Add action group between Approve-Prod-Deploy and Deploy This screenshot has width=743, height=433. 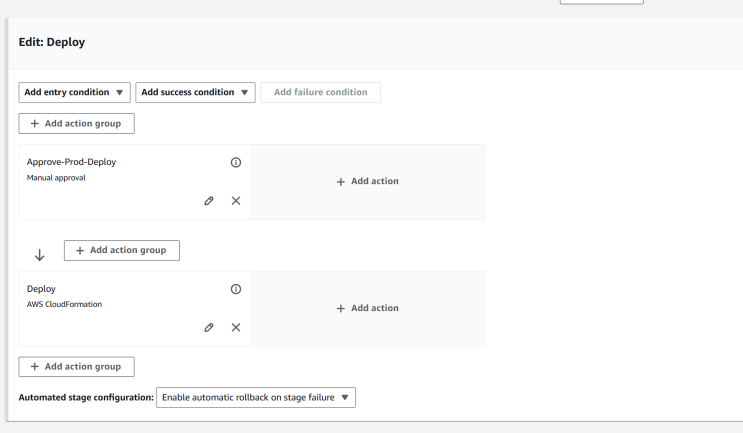point(122,250)
